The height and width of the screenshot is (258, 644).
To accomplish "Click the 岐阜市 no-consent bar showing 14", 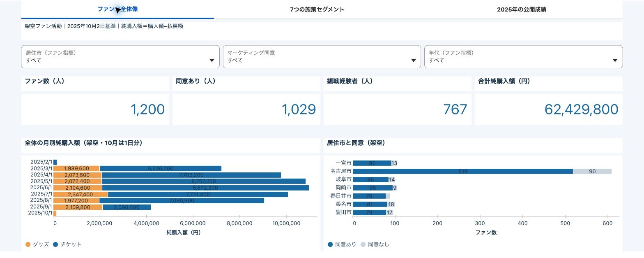I will [391, 179].
